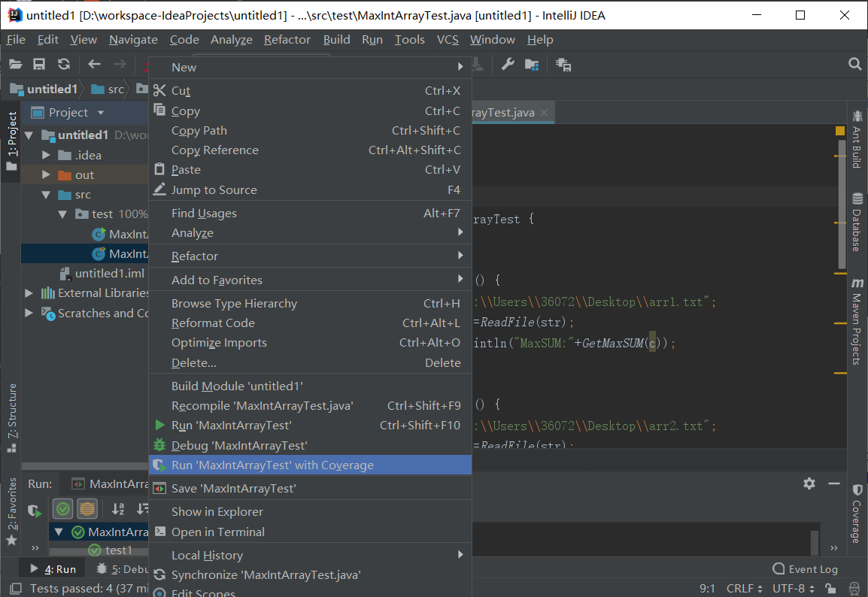
Task: Toggle Show Passed tests button
Action: [62, 509]
